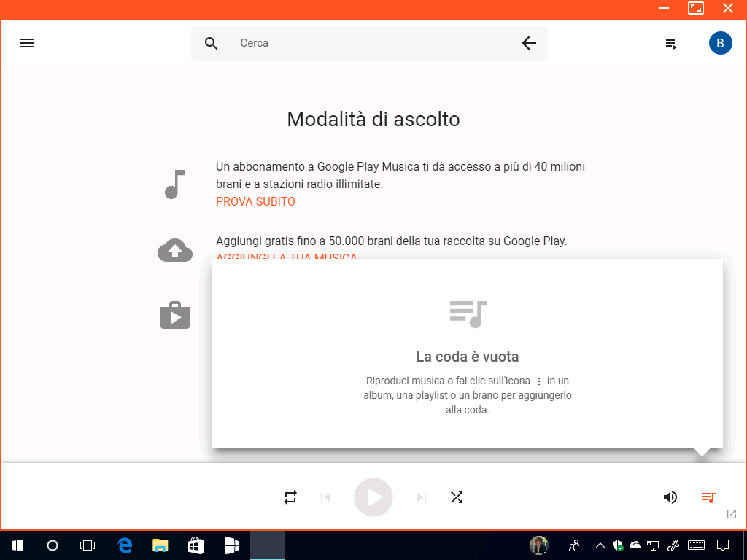747x560 pixels.
Task: Click the music note subscription icon
Action: 175,184
